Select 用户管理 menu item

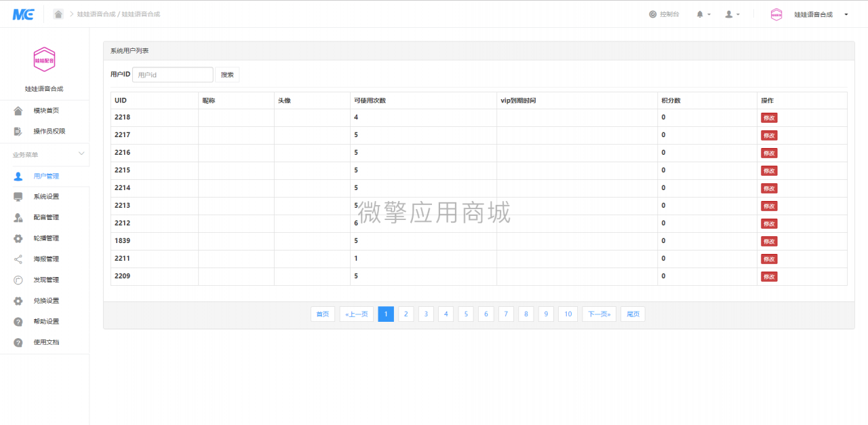pos(45,176)
